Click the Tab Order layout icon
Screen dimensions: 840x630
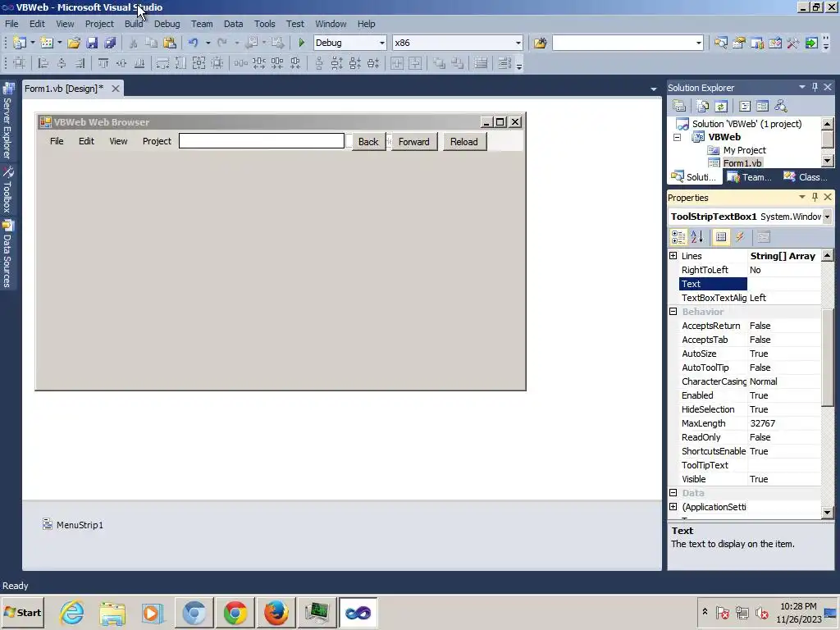pos(504,63)
